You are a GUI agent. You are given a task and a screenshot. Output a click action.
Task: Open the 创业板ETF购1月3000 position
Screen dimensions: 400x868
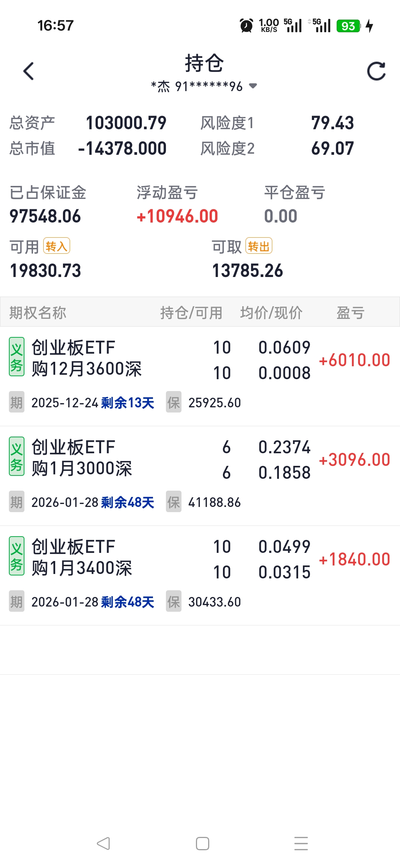click(81, 458)
